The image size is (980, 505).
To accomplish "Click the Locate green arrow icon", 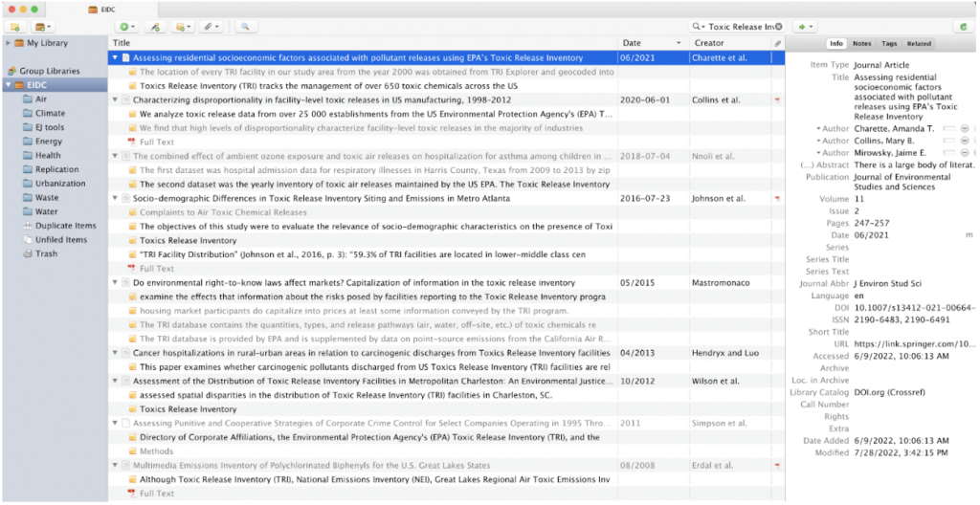I will click(x=807, y=27).
